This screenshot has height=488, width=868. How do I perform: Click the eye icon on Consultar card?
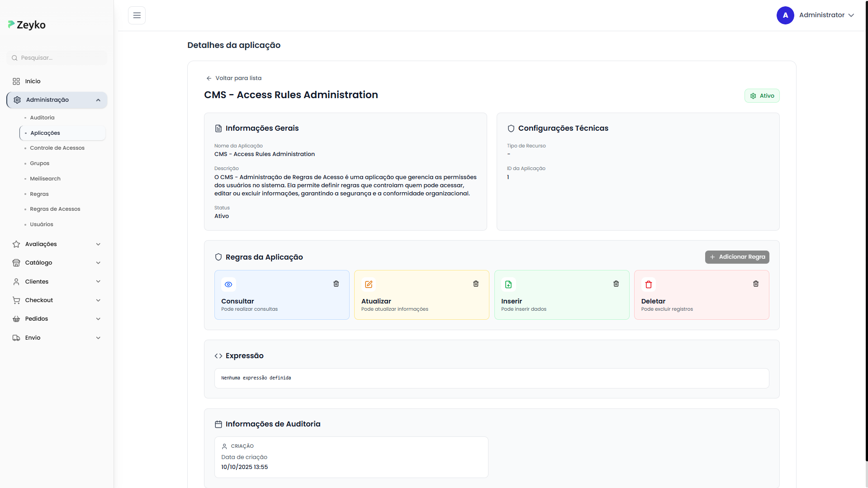click(x=228, y=284)
